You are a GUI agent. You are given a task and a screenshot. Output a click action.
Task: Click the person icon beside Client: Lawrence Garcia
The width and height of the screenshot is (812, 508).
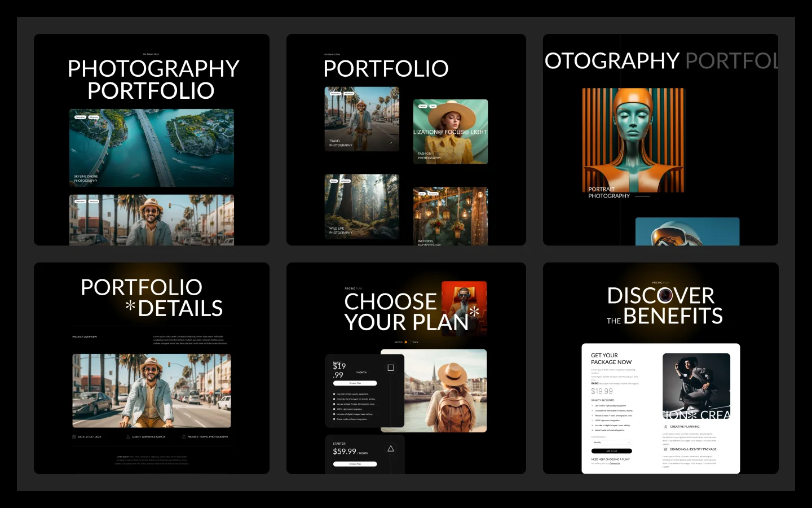point(128,437)
